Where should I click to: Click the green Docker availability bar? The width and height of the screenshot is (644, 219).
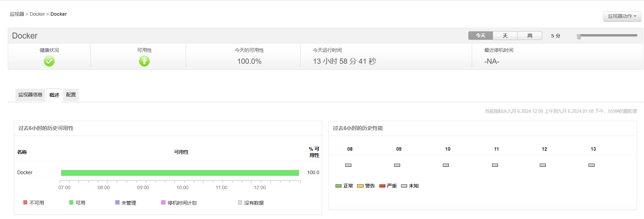[x=180, y=173]
